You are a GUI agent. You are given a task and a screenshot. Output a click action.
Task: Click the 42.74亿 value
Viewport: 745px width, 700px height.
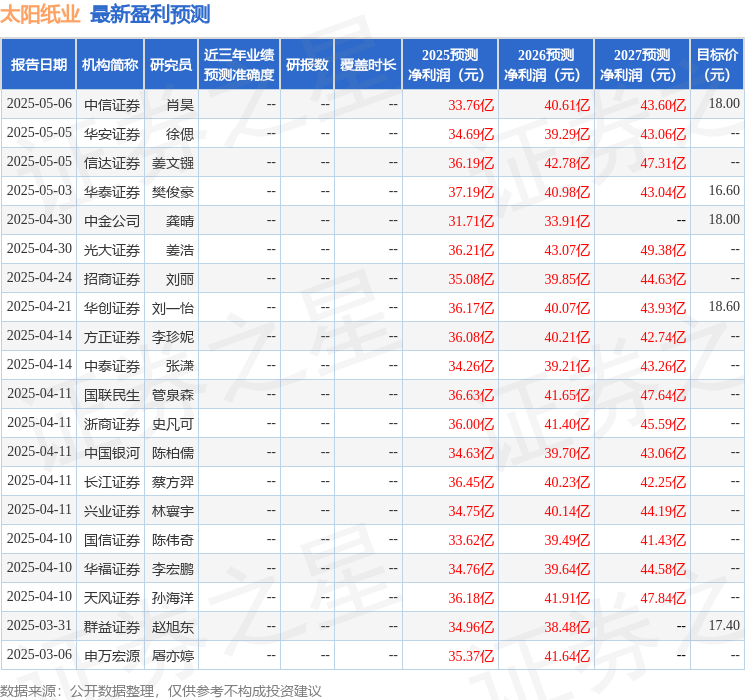click(x=663, y=337)
